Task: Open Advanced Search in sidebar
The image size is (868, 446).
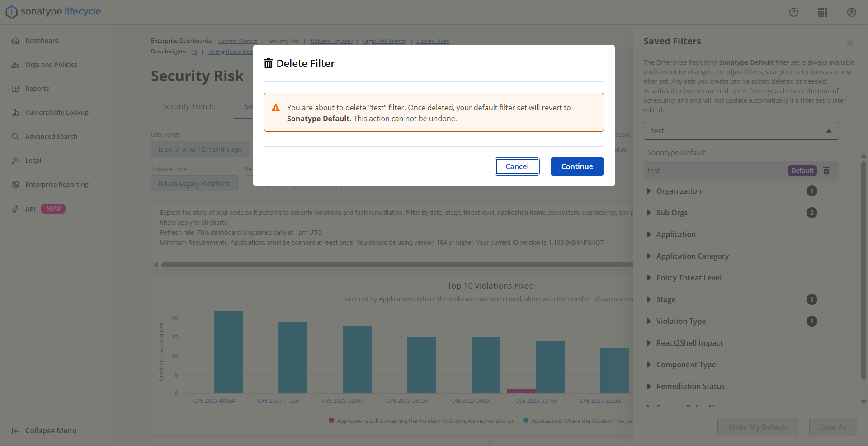Action: [52, 137]
